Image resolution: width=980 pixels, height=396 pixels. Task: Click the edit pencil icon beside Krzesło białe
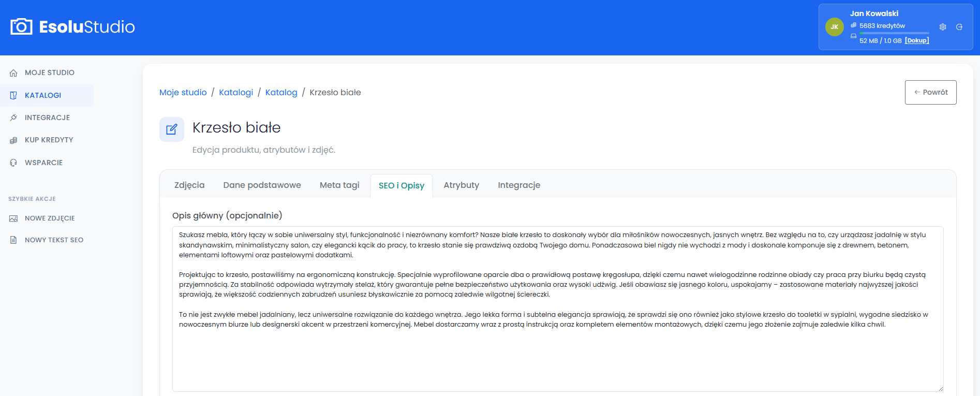pyautogui.click(x=172, y=129)
